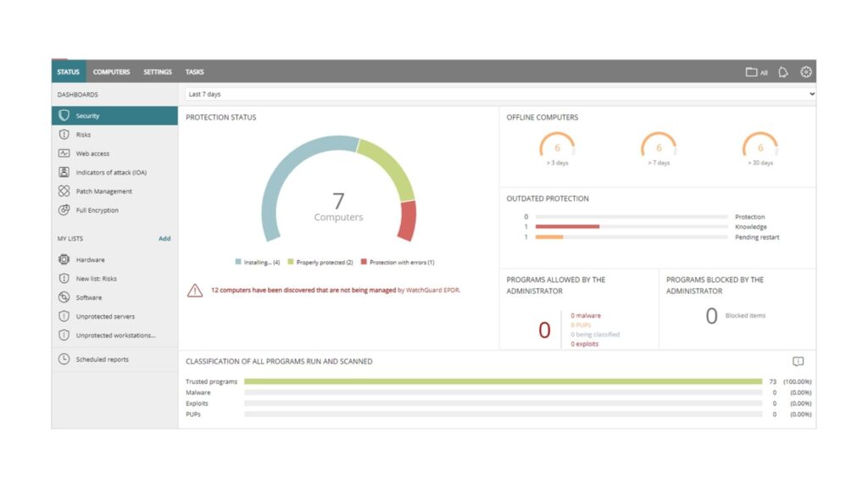Open Patch Management icon in sidebar
868x488 pixels.
click(x=64, y=191)
